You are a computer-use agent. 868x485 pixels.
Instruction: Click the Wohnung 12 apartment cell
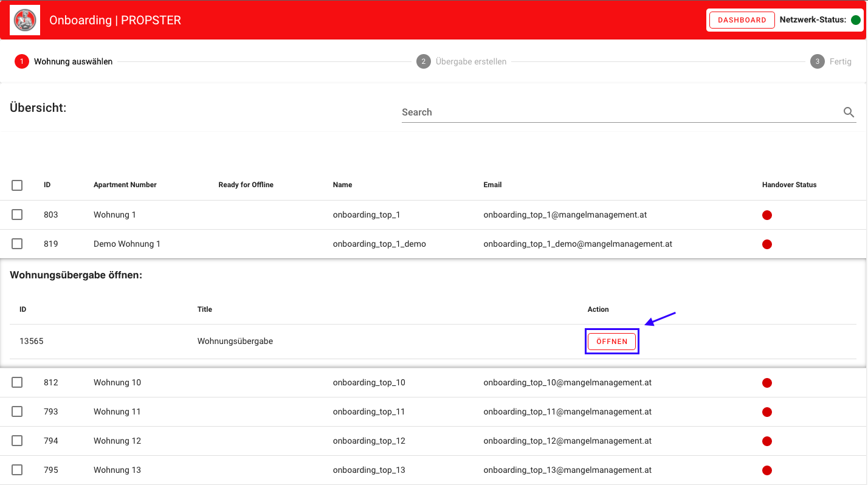[117, 441]
